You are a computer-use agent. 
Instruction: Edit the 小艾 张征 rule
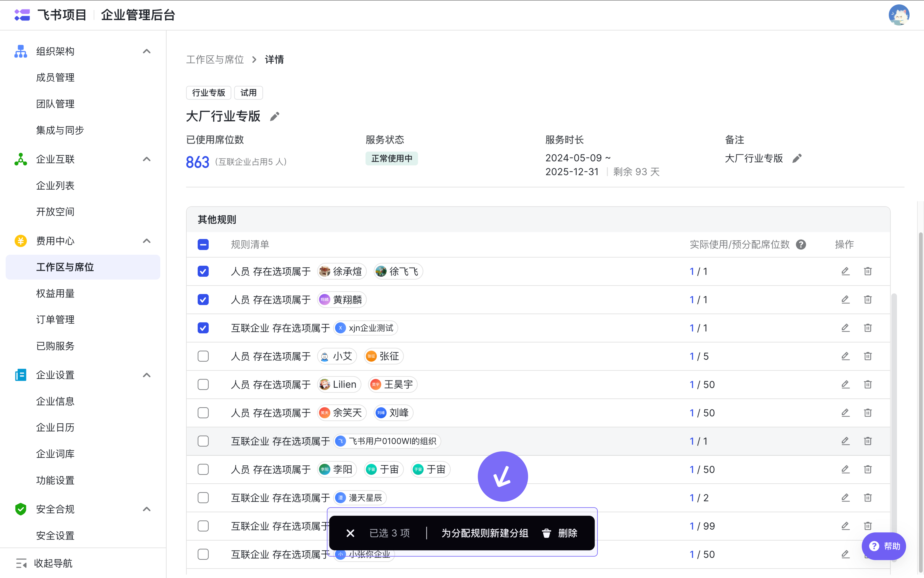tap(845, 356)
